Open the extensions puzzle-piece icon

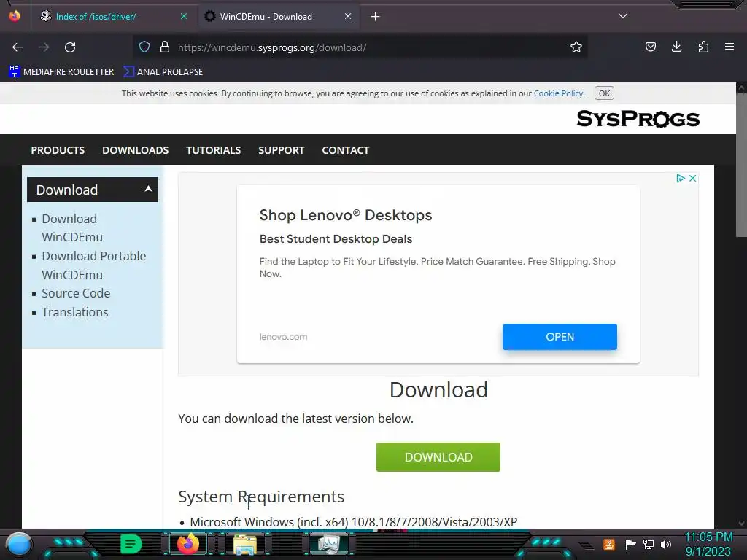(703, 47)
